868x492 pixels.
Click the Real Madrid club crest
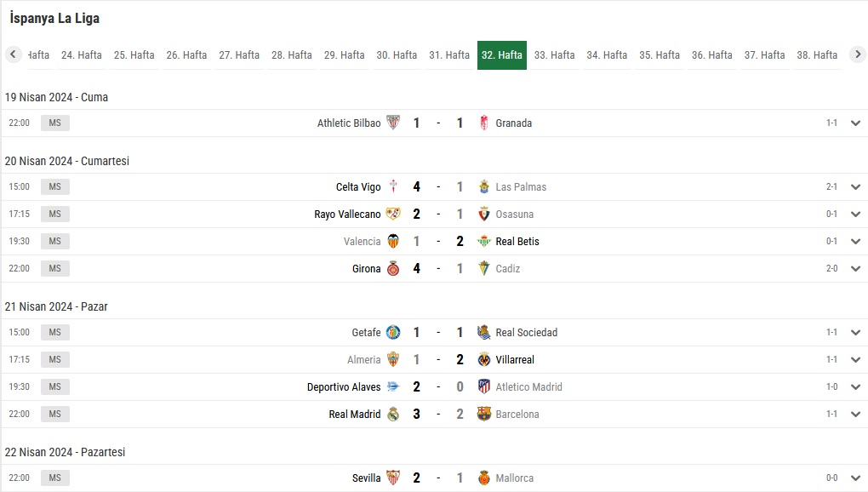click(x=393, y=414)
